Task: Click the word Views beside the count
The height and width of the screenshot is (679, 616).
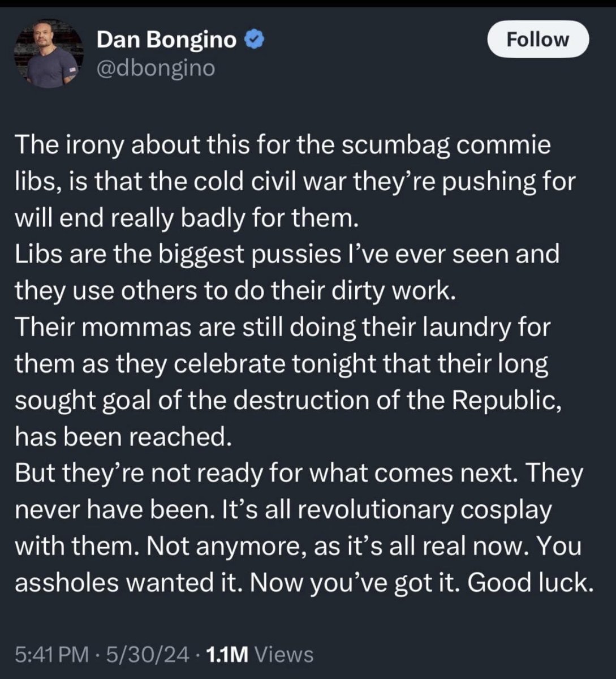Action: [x=284, y=654]
